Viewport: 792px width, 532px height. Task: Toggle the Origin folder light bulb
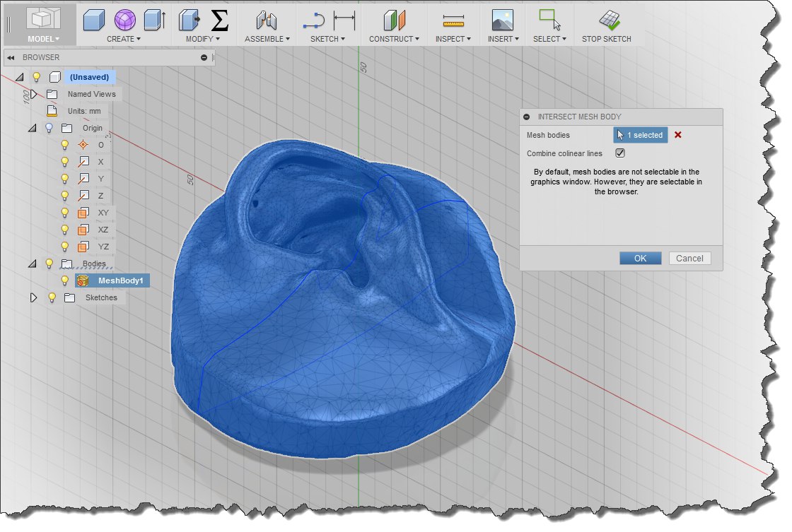click(x=49, y=128)
